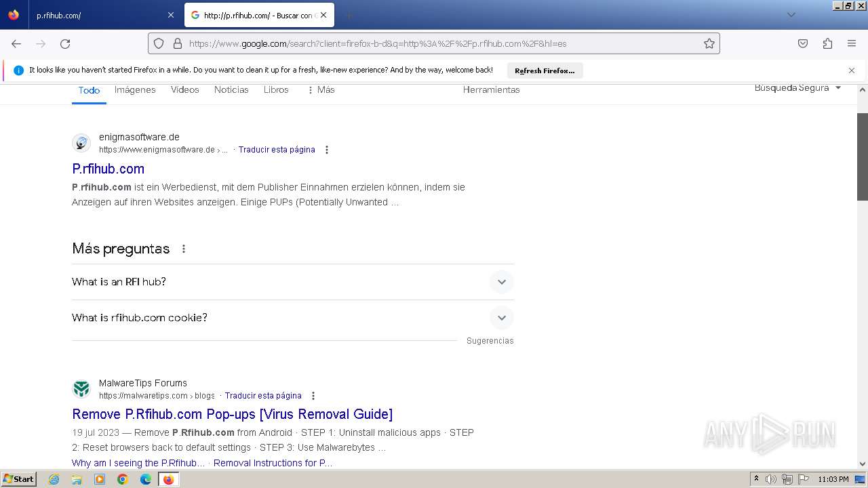Open 'Why am I seeing the P.Rfihub...' sublink
Image resolution: width=868 pixels, height=488 pixels.
(x=138, y=463)
